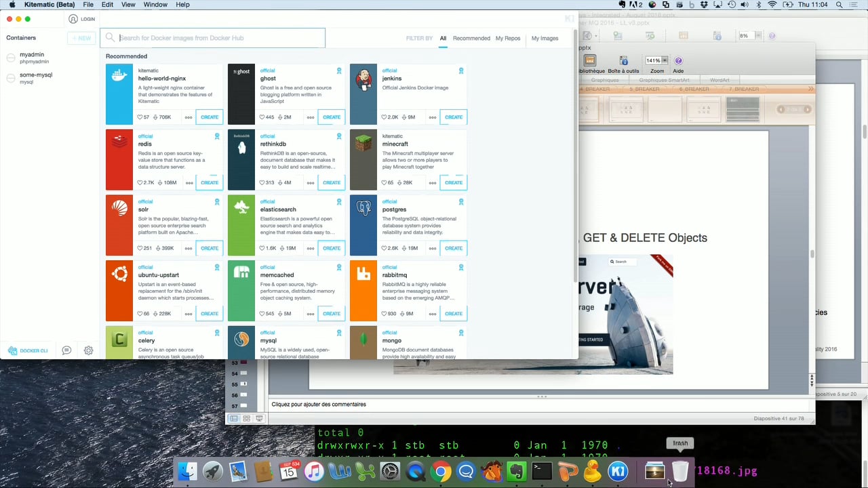Viewport: 868px width, 488px height.
Task: Open more options for elasticsearch card
Action: 311,248
